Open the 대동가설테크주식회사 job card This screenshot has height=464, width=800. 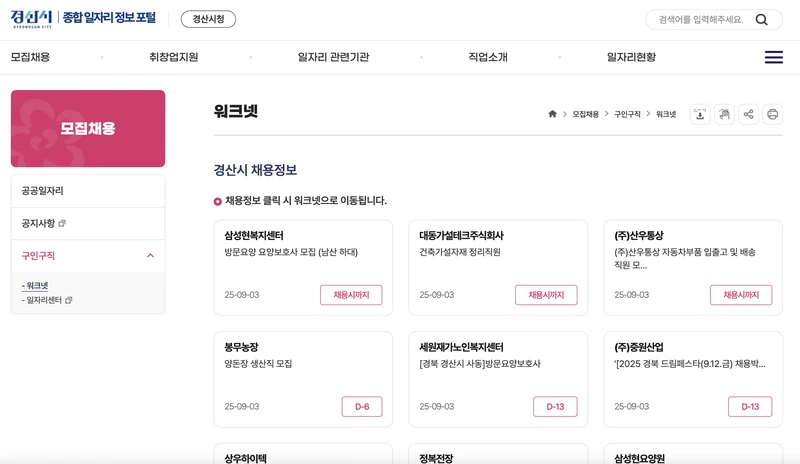tap(498, 267)
